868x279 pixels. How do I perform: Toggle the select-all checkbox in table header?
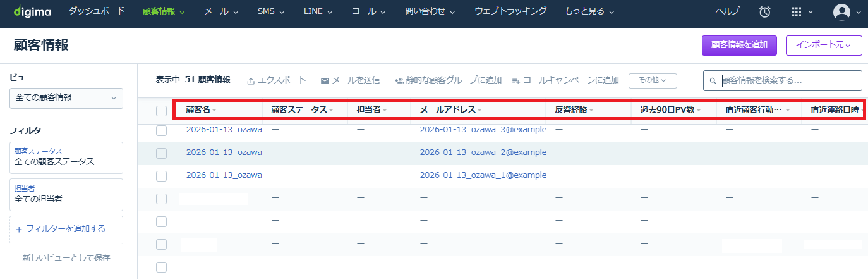pos(161,111)
